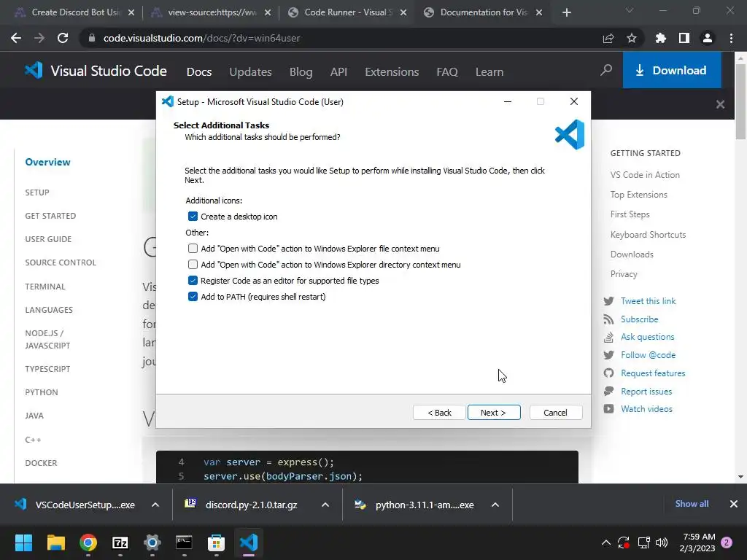Viewport: 747px width, 560px height.
Task: Expand the GET STARTED docs section
Action: [50, 216]
